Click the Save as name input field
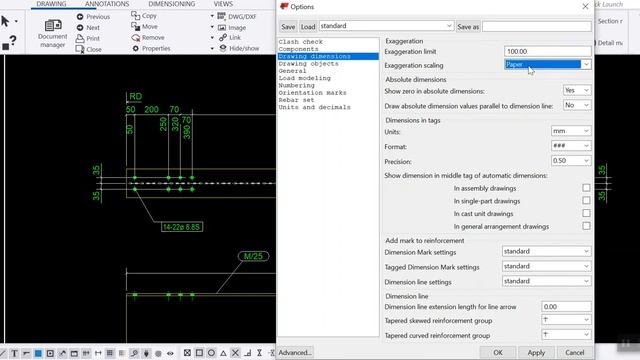The width and height of the screenshot is (640, 360). tap(537, 27)
